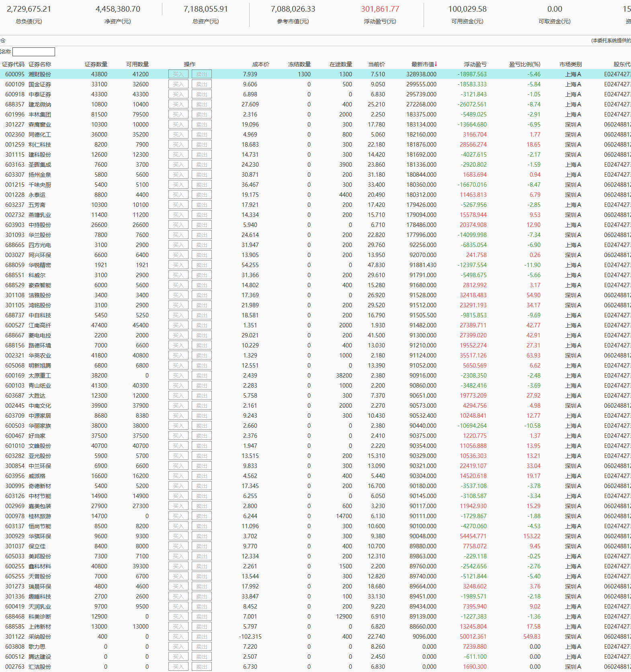Click the 当前价 column header
631x672 pixels.
click(377, 64)
